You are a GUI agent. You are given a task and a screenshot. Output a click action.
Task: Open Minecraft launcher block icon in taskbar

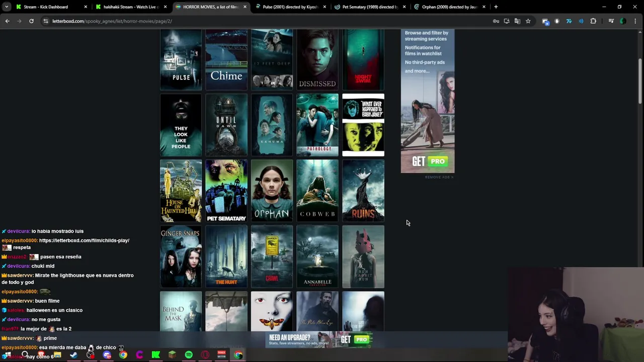[x=172, y=355]
